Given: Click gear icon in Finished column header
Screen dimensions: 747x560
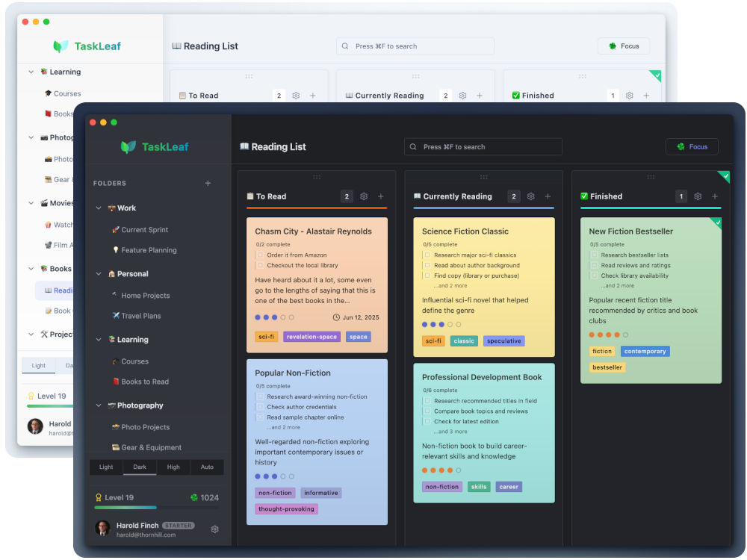Looking at the screenshot, I should pyautogui.click(x=698, y=196).
